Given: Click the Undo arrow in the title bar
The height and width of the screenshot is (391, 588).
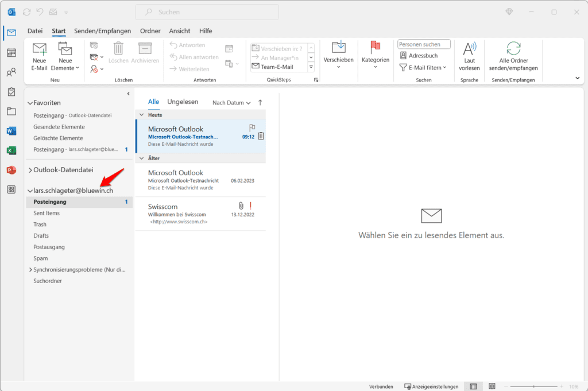Looking at the screenshot, I should point(40,12).
